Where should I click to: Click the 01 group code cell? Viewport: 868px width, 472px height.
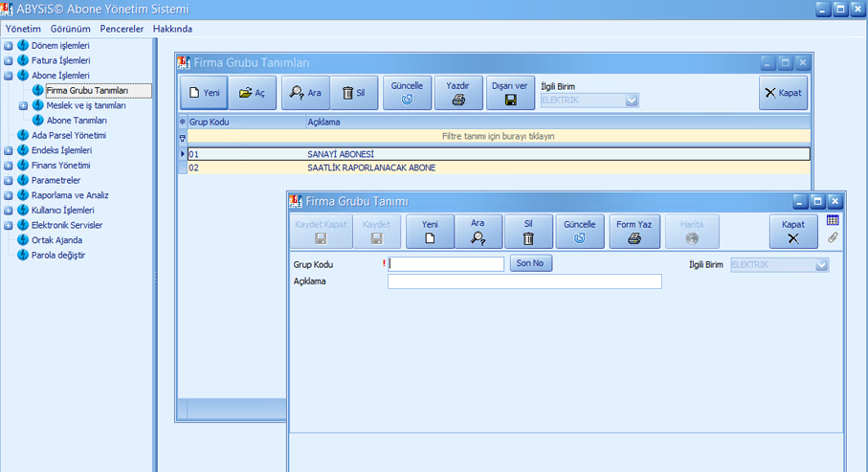click(246, 154)
